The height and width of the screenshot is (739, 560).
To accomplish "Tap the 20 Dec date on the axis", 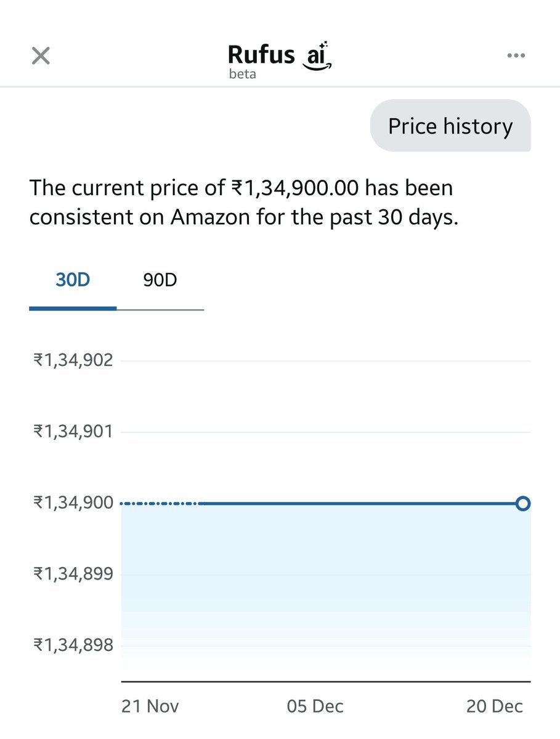I will [x=495, y=706].
